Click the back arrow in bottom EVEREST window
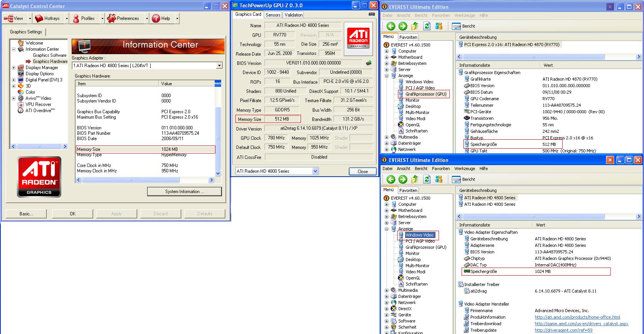644x334 pixels. pyautogui.click(x=391, y=179)
